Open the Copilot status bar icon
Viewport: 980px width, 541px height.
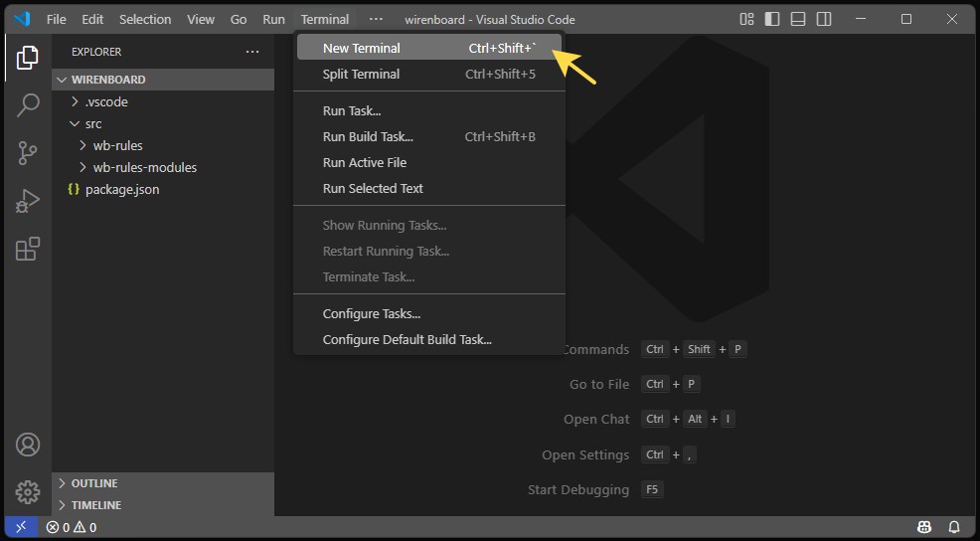coord(923,527)
